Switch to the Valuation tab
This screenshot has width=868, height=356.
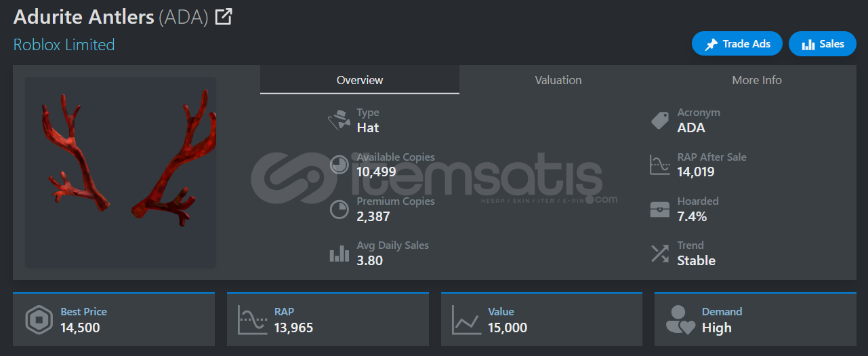pyautogui.click(x=558, y=80)
